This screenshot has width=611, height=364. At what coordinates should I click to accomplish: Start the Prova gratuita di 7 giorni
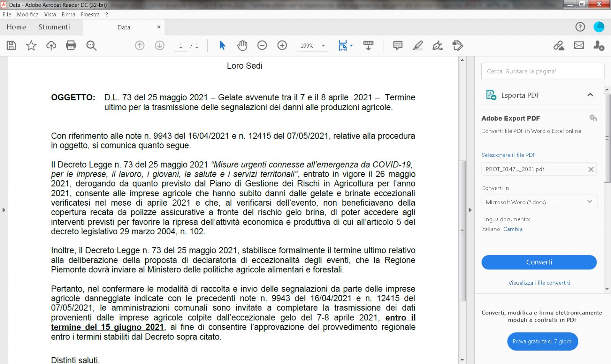542,341
